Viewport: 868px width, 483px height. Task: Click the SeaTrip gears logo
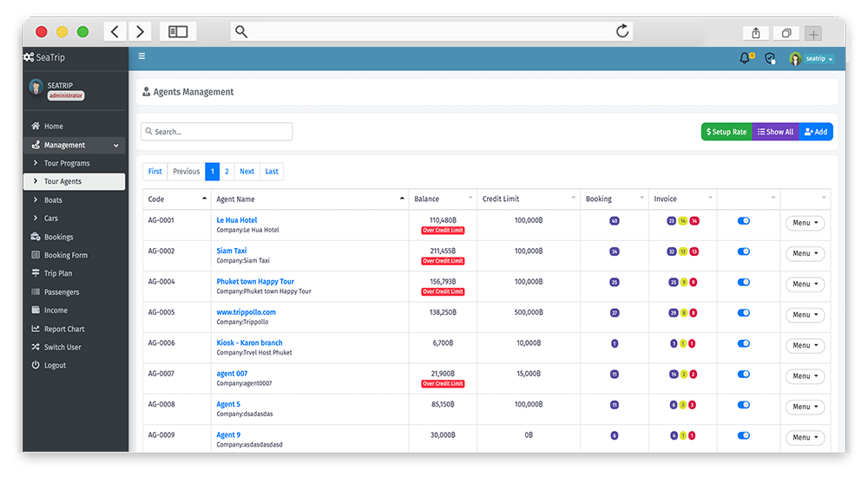click(x=29, y=57)
